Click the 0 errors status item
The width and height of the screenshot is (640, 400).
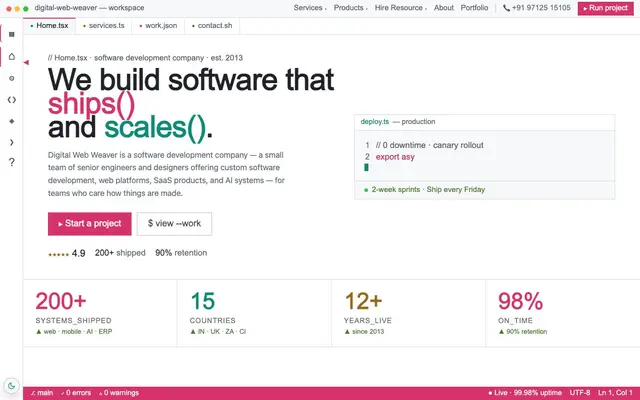click(x=76, y=393)
